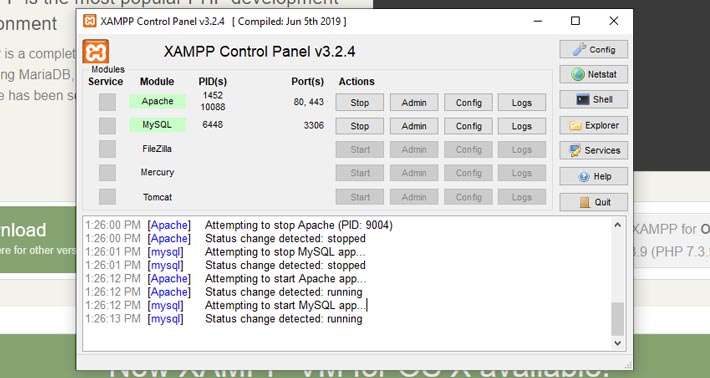Quit XAMPP with the door icon

coord(594,202)
